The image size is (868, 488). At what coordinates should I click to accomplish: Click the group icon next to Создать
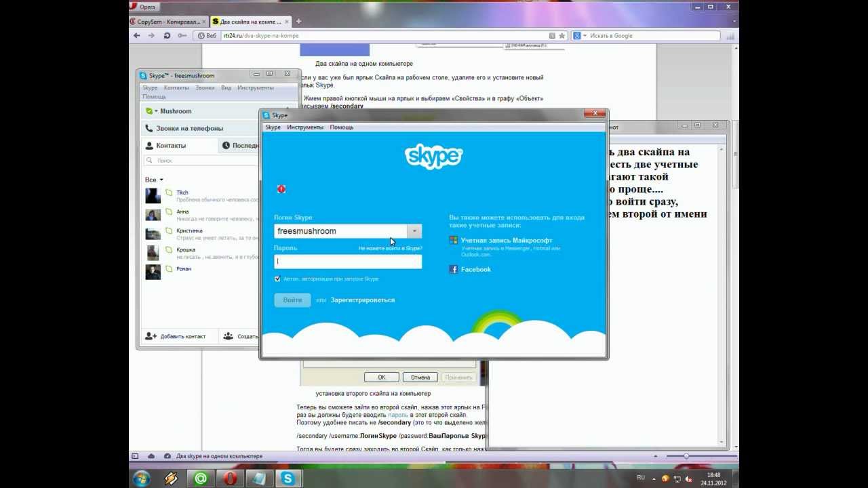tap(229, 336)
